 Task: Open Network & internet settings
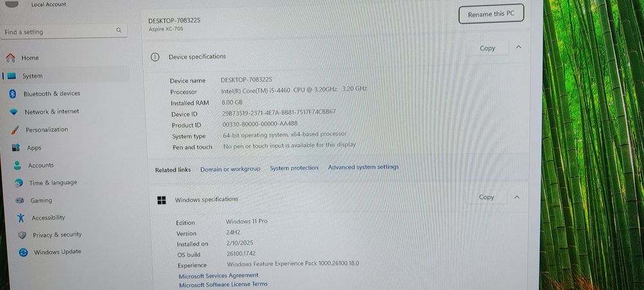coord(52,111)
